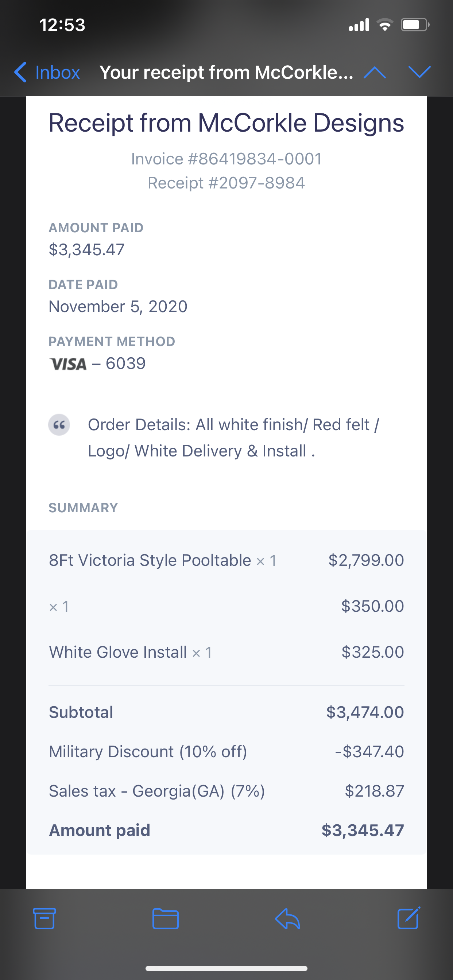The height and width of the screenshot is (980, 453).
Task: Tap the email subject title in header
Action: coord(226,72)
